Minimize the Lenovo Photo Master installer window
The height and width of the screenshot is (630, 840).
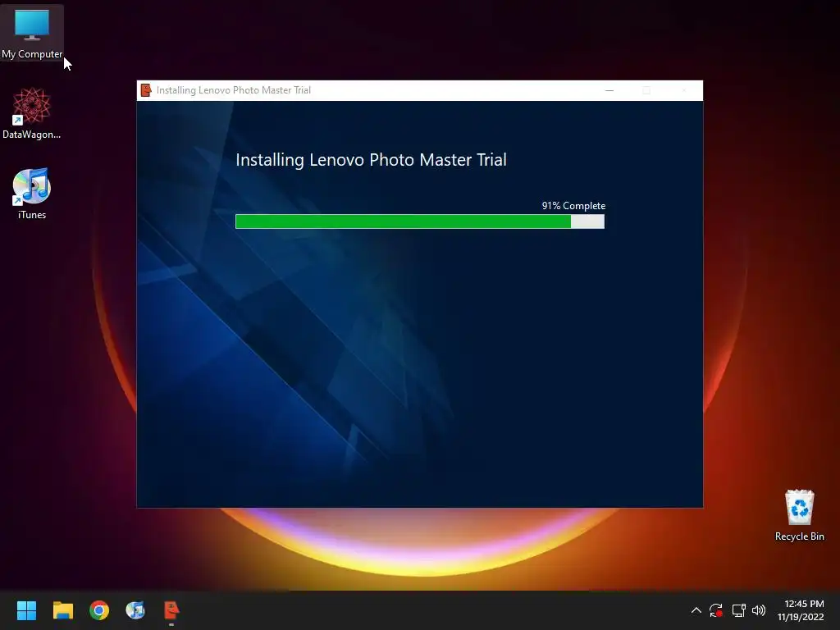[609, 90]
